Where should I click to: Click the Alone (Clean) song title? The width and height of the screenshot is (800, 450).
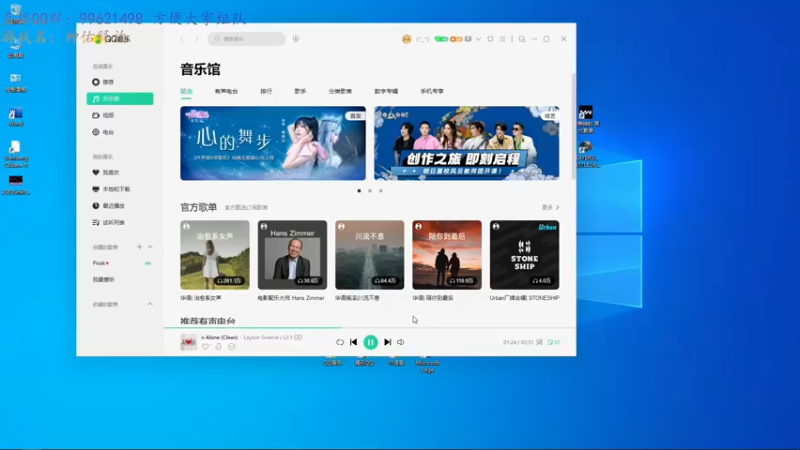(x=219, y=337)
